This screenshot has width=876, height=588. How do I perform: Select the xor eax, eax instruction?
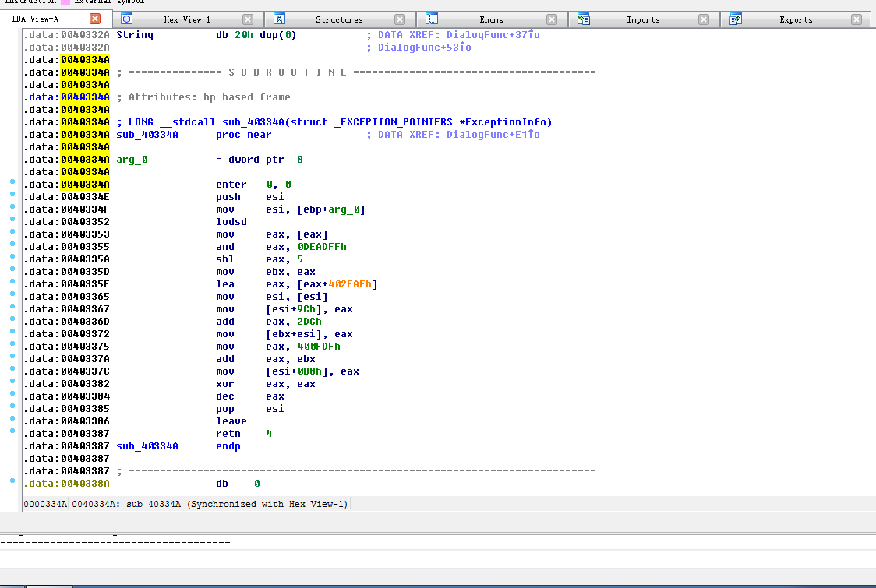pyautogui.click(x=265, y=384)
